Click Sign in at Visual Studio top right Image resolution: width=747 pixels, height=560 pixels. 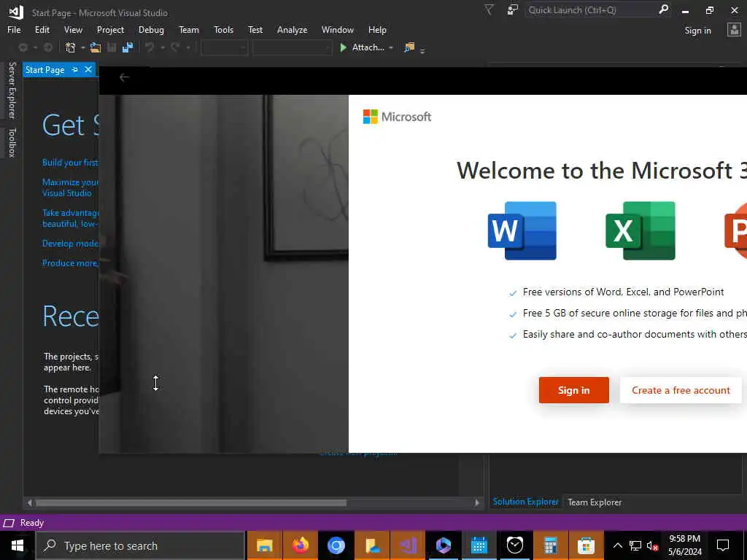pos(697,31)
